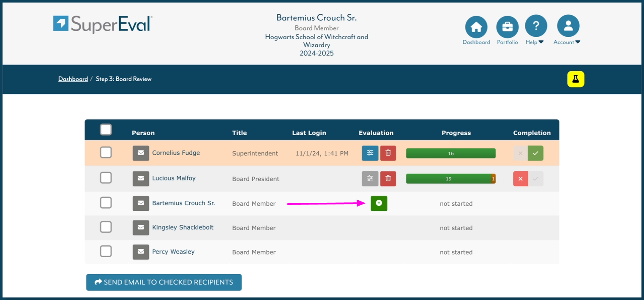Click the yellow flask icon
Viewport: 644px width, 300px height.
576,79
